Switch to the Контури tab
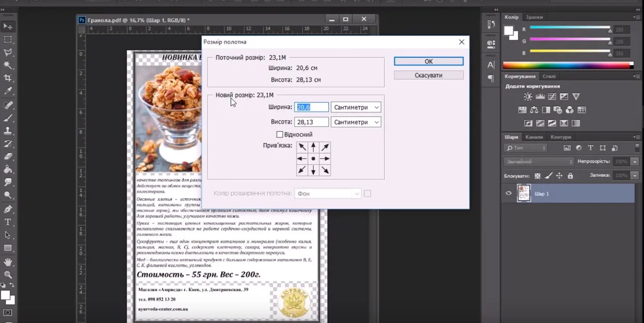 [561, 137]
